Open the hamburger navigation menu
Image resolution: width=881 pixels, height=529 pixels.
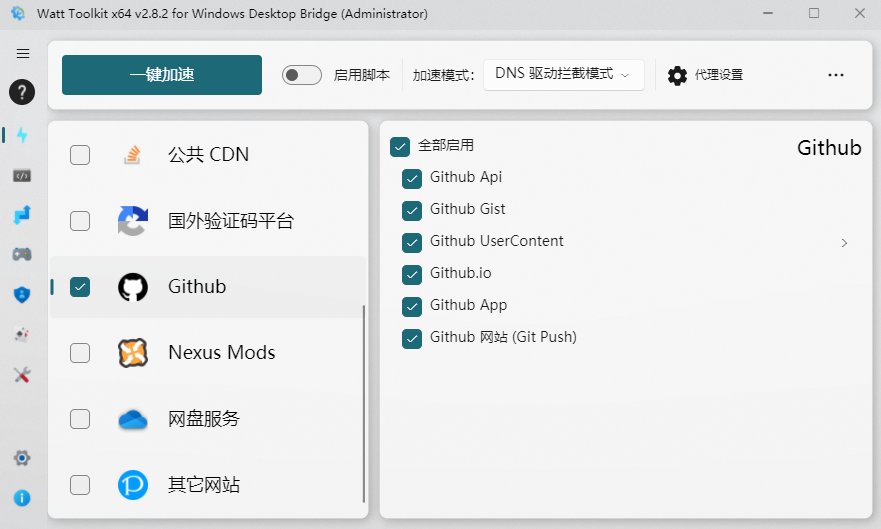pos(23,54)
